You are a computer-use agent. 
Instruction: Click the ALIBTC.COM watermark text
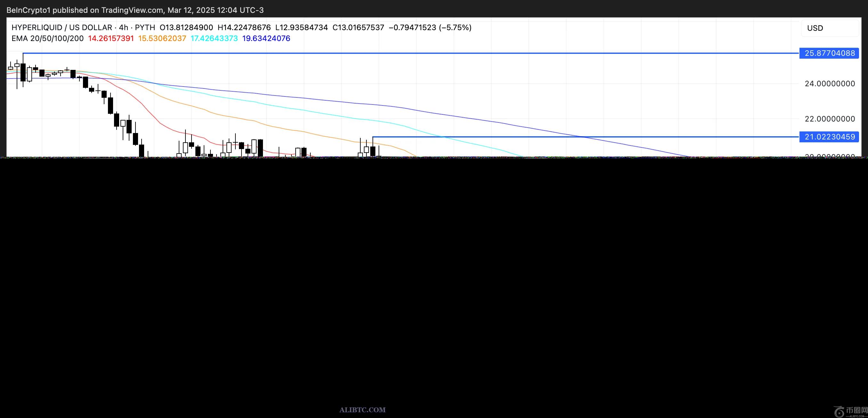coord(362,410)
